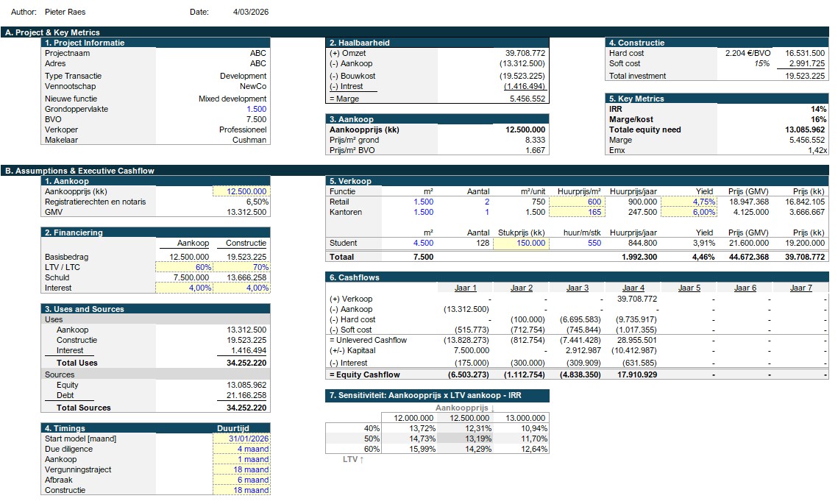Select the Emx value 1,42x
Viewport: 838px width, 504px height.
pos(817,151)
